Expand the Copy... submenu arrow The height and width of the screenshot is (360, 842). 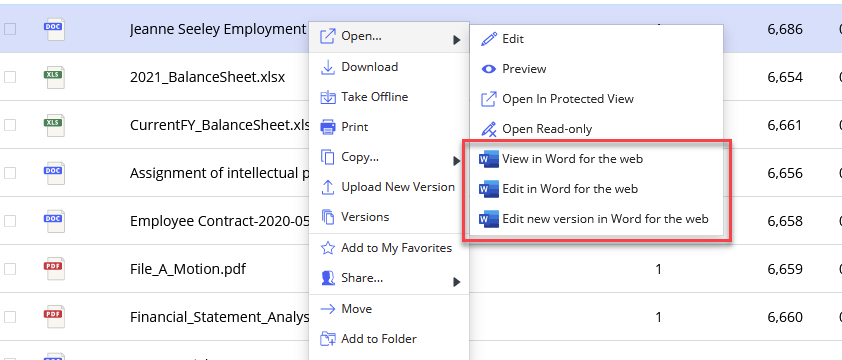456,161
